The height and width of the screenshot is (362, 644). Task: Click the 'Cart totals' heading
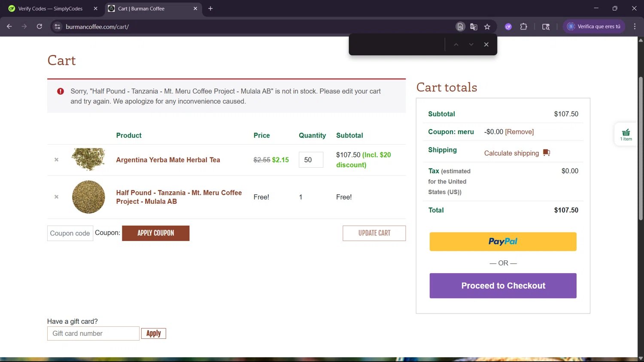pyautogui.click(x=447, y=87)
